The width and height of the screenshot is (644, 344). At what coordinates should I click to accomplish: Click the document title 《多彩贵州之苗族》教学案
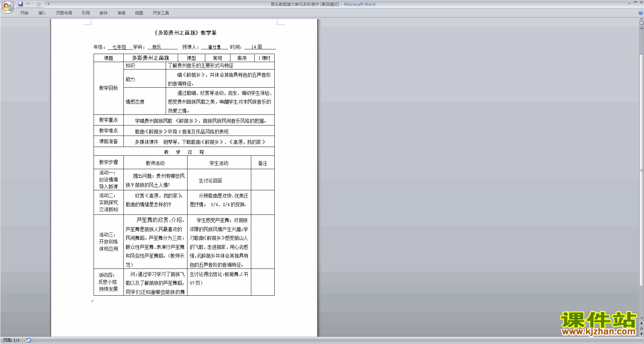(185, 33)
